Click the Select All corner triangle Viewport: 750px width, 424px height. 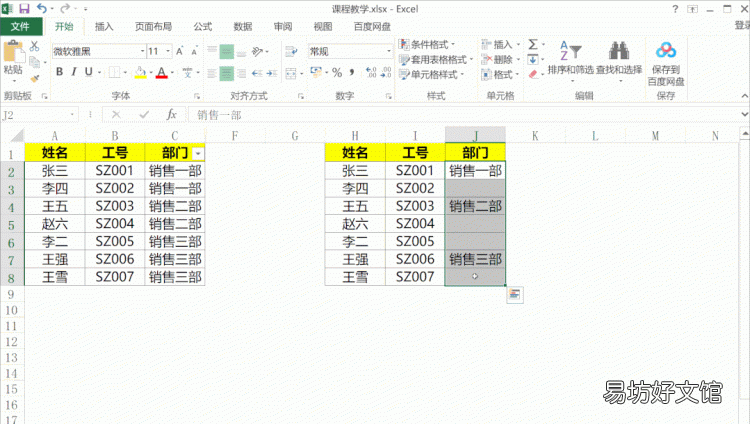17,136
